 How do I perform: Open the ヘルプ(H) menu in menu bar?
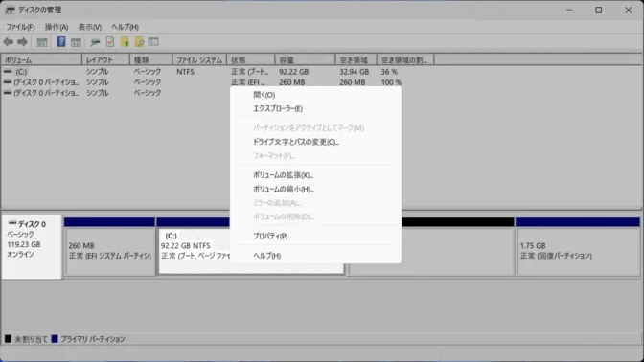tap(125, 27)
